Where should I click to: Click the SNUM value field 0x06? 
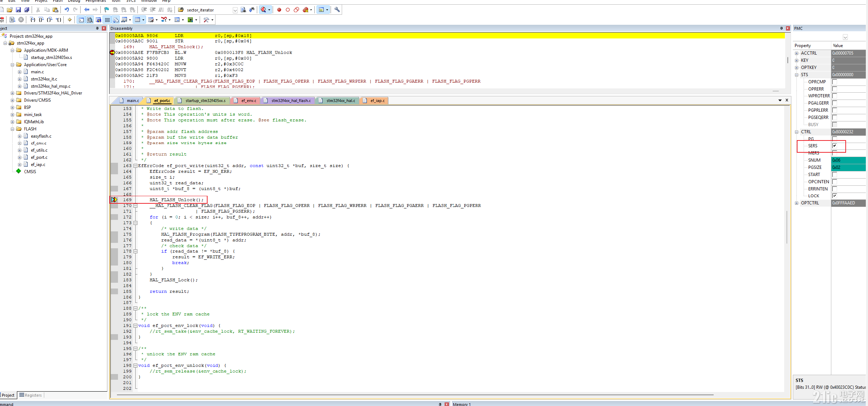pyautogui.click(x=848, y=160)
